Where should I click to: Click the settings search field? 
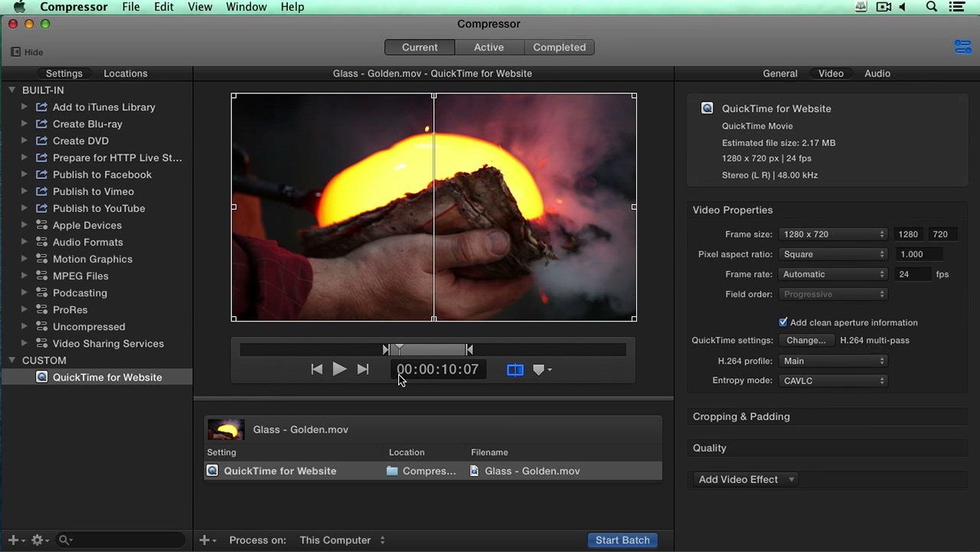pos(120,540)
